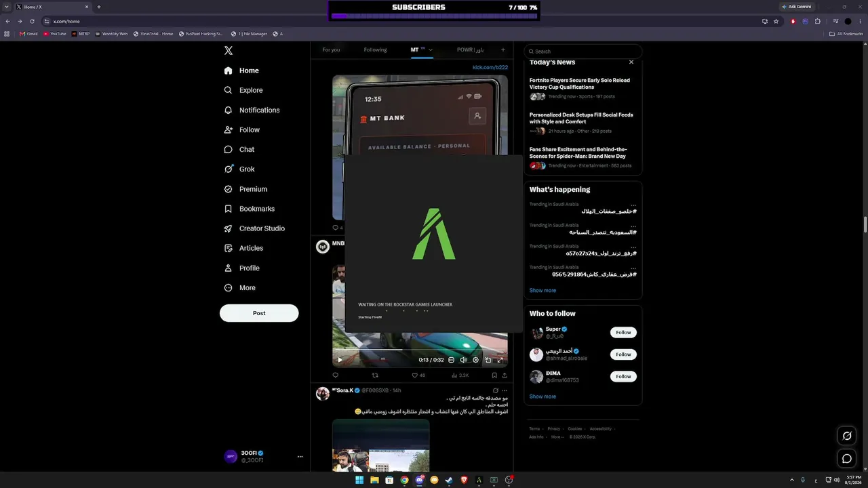Switch to the Following tab
The width and height of the screenshot is (868, 488).
click(375, 49)
